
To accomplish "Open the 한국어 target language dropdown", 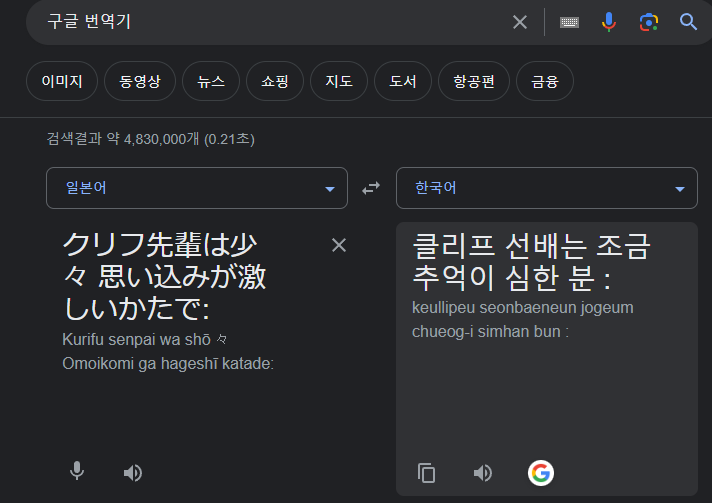I will [x=547, y=188].
